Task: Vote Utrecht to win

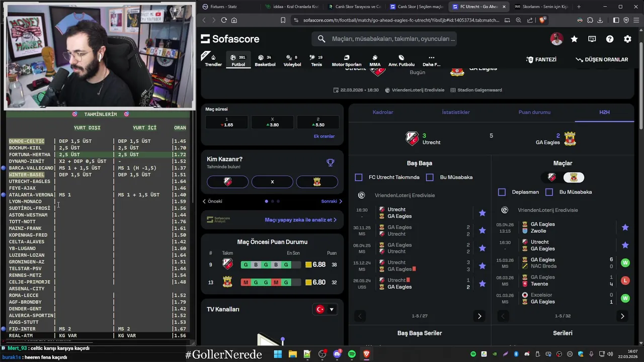Action: pos(227,182)
